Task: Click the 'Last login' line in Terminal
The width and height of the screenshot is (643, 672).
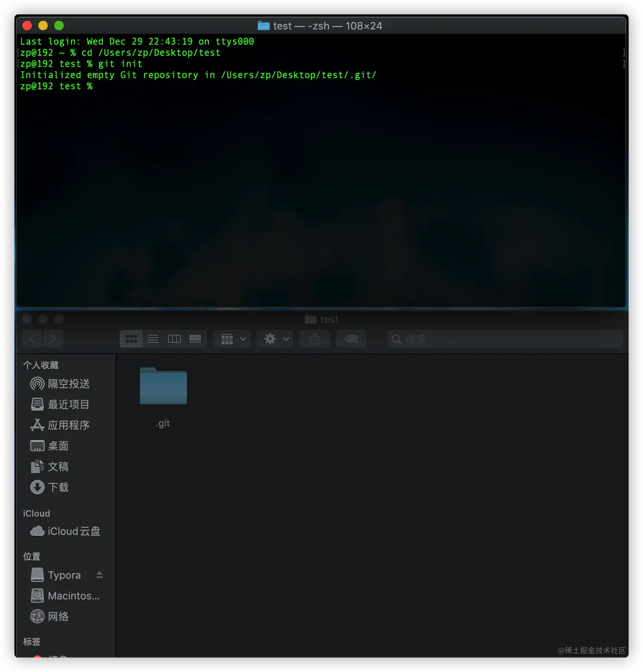Action: 137,42
